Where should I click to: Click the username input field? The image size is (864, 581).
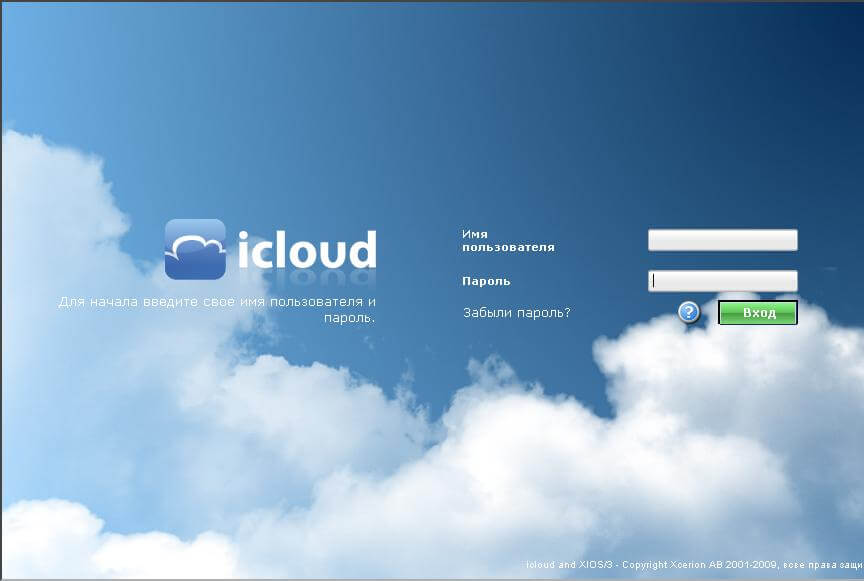point(722,240)
